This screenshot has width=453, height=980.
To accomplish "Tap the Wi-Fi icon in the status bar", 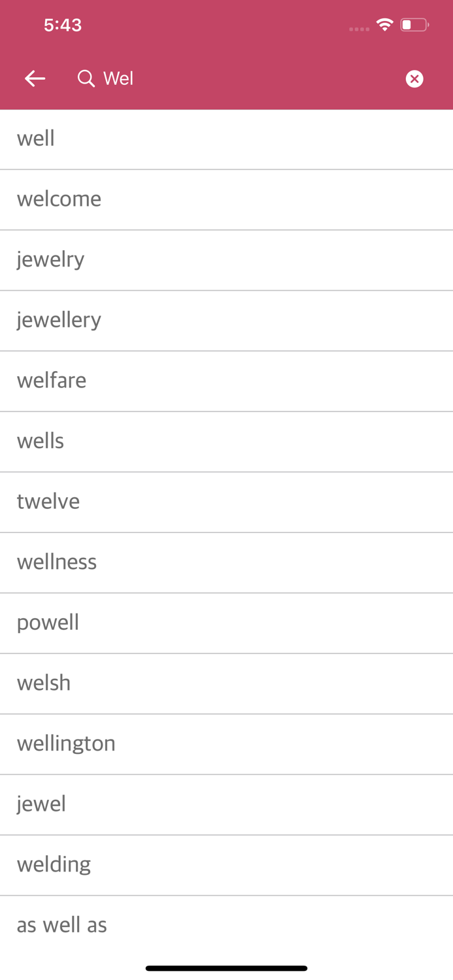I will pyautogui.click(x=385, y=25).
